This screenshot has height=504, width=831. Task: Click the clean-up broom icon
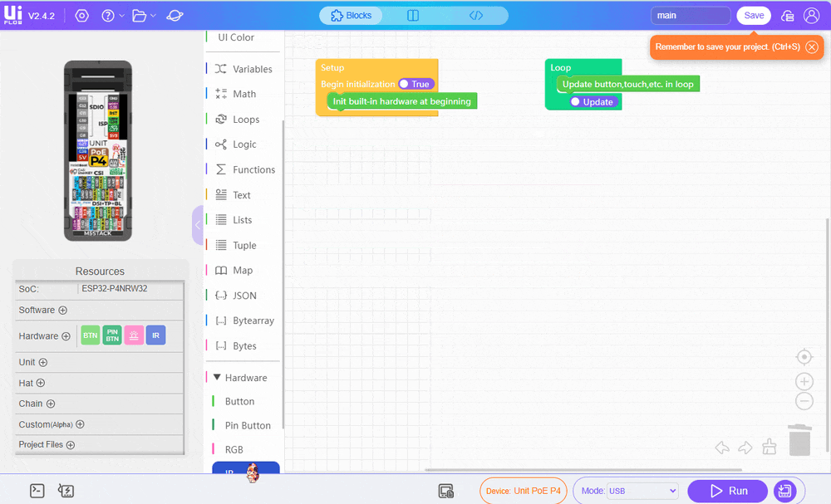coord(769,447)
